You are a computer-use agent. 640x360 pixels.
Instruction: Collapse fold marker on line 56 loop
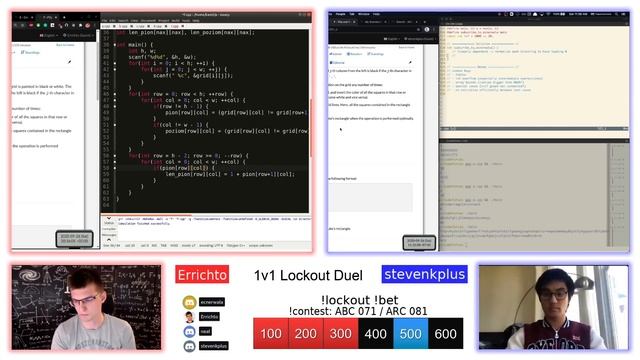[x=115, y=156]
